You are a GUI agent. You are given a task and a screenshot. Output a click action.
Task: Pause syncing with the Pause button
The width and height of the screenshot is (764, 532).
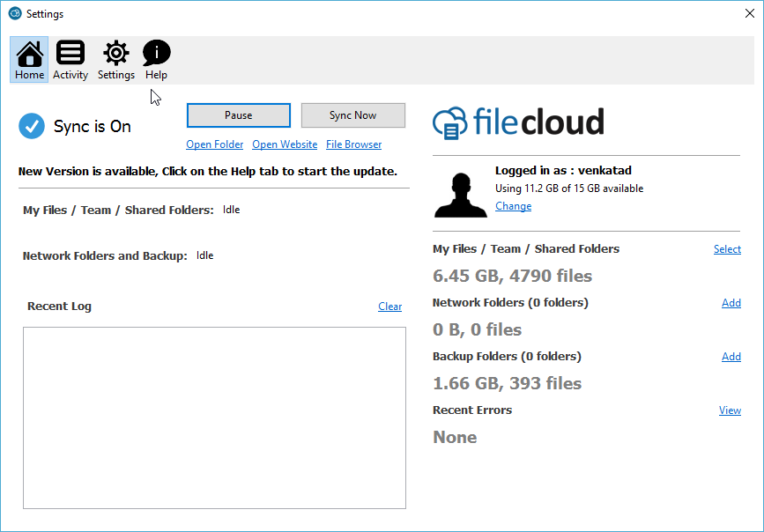pyautogui.click(x=239, y=115)
